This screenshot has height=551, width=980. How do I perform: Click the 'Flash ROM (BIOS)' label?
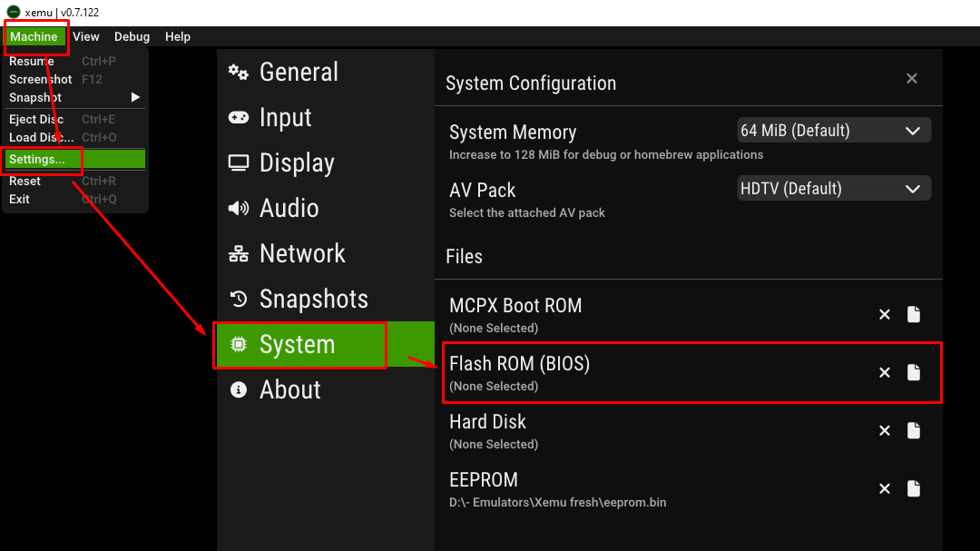[519, 363]
